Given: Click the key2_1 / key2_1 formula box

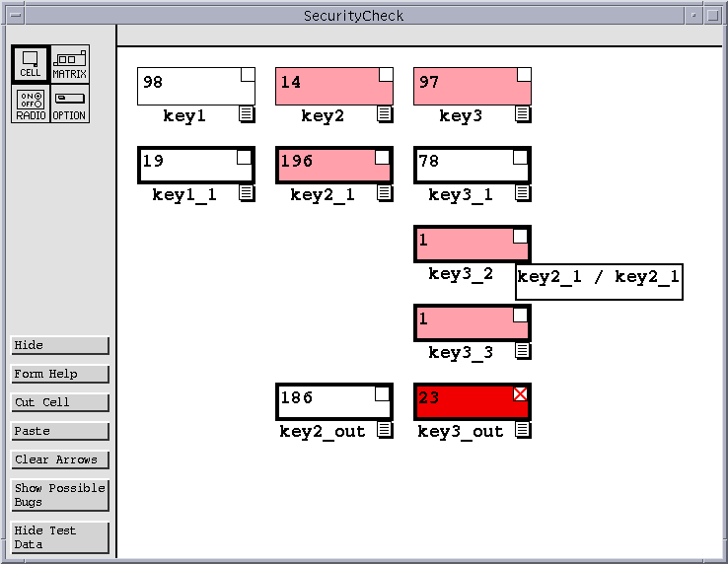Looking at the screenshot, I should (x=599, y=282).
